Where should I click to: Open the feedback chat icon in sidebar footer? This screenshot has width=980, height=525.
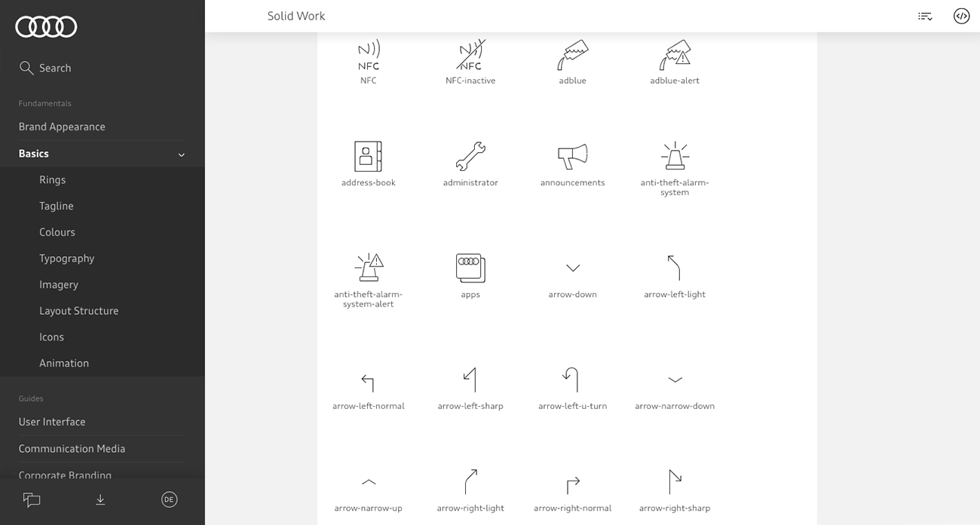pyautogui.click(x=32, y=499)
